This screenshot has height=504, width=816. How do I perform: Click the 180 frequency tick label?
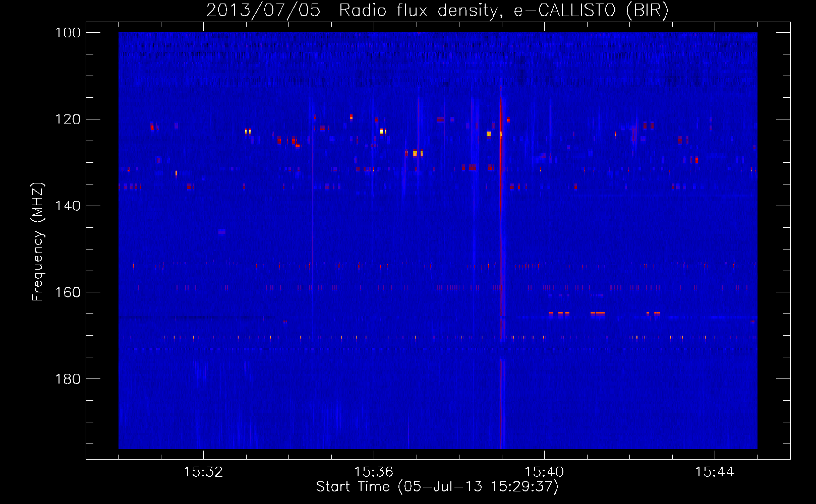(x=68, y=379)
